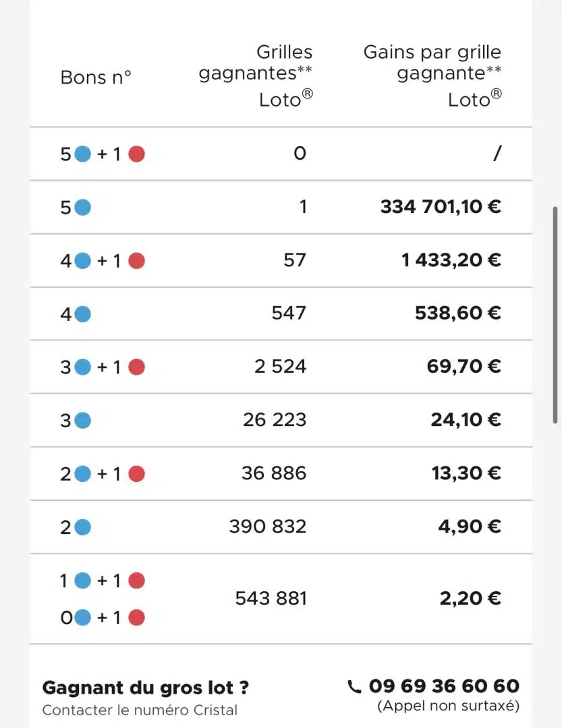Viewport: 562px width, 728px height.
Task: Call the number 09 69 36 60 60
Action: tap(444, 686)
